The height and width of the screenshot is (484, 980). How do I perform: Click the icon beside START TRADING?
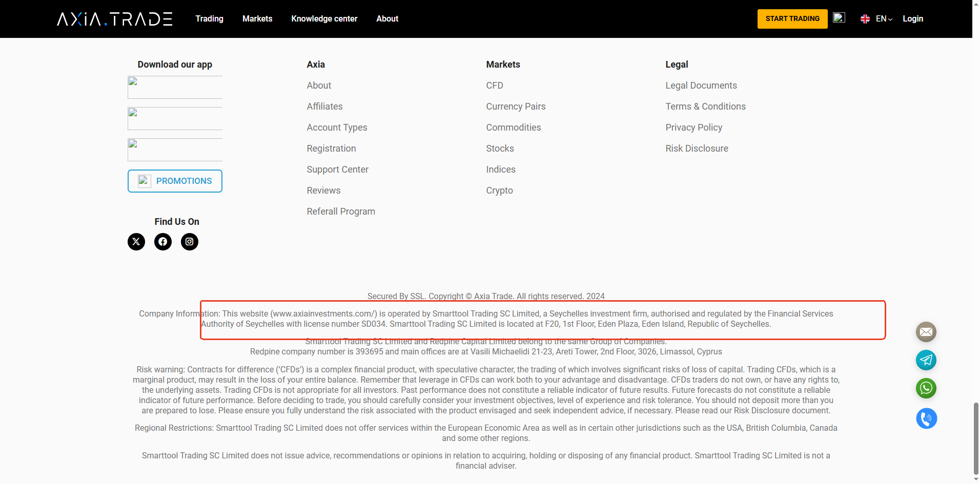point(839,17)
